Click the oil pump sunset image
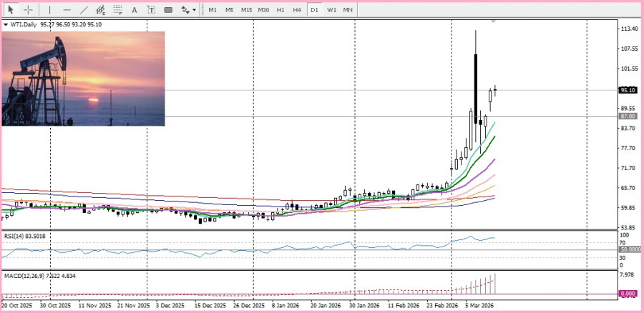 [x=83, y=79]
